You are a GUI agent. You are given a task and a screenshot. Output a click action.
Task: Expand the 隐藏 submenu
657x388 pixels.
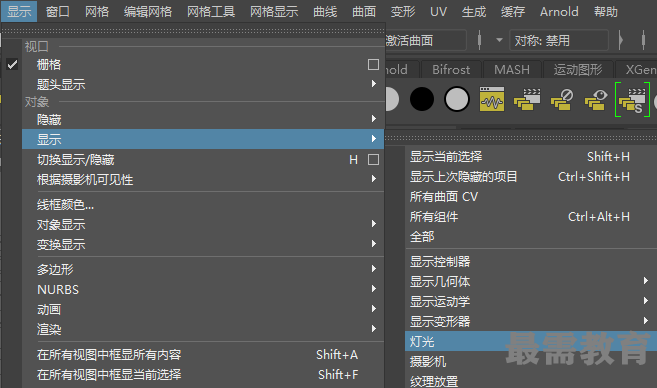tap(373, 119)
